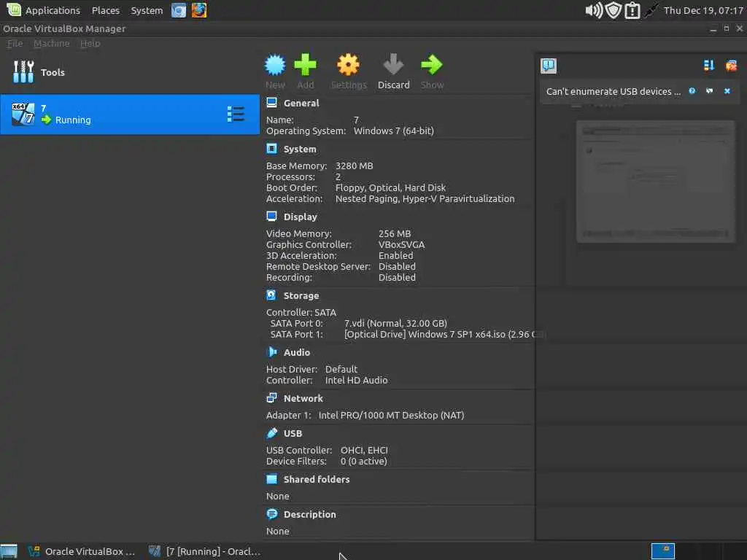Click the volume speaker tray icon
The height and width of the screenshot is (560, 747).
(x=594, y=10)
